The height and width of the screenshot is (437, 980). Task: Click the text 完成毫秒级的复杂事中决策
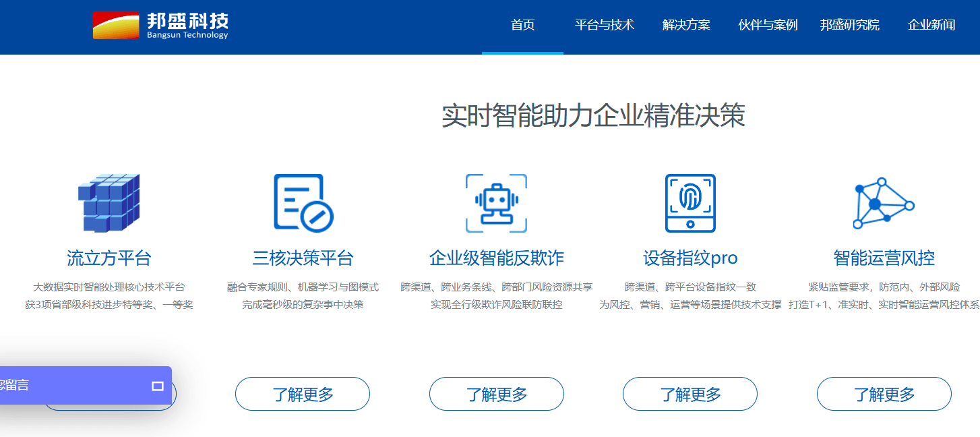(303, 305)
